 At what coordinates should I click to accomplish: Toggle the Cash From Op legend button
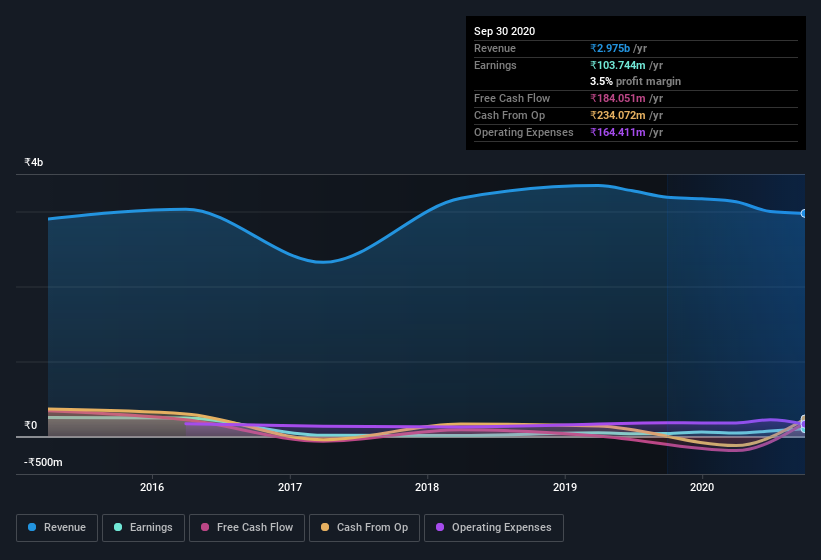(364, 528)
